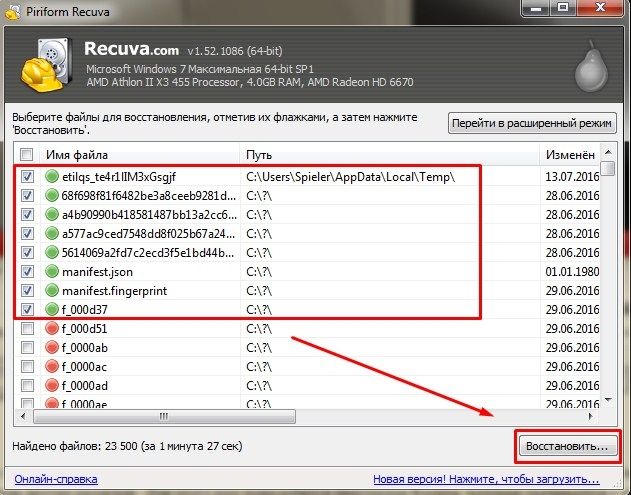Open the Онлайн-справка link
Viewport: 631px width, 495px height.
56,479
